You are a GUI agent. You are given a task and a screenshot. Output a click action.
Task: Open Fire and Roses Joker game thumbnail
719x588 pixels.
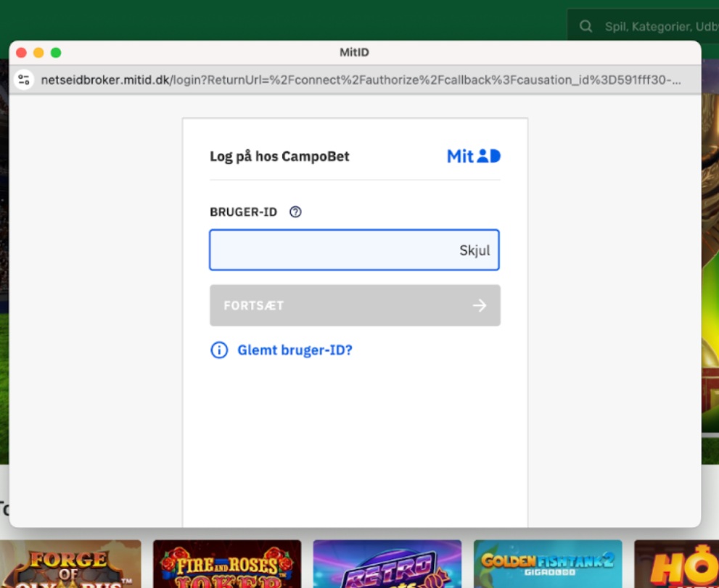(227, 563)
